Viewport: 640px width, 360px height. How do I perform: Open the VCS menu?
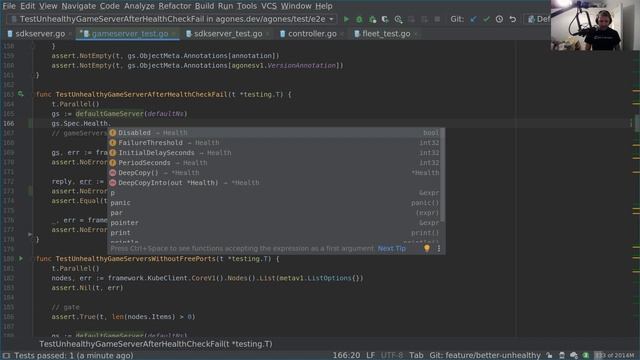269,6
